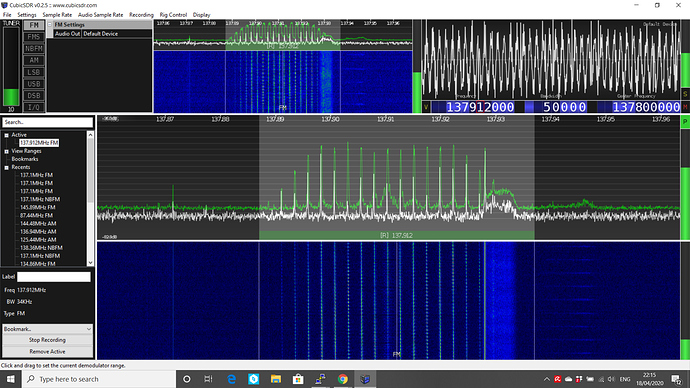Click the bookmark Search field
This screenshot has width=690, height=388.
[x=48, y=122]
